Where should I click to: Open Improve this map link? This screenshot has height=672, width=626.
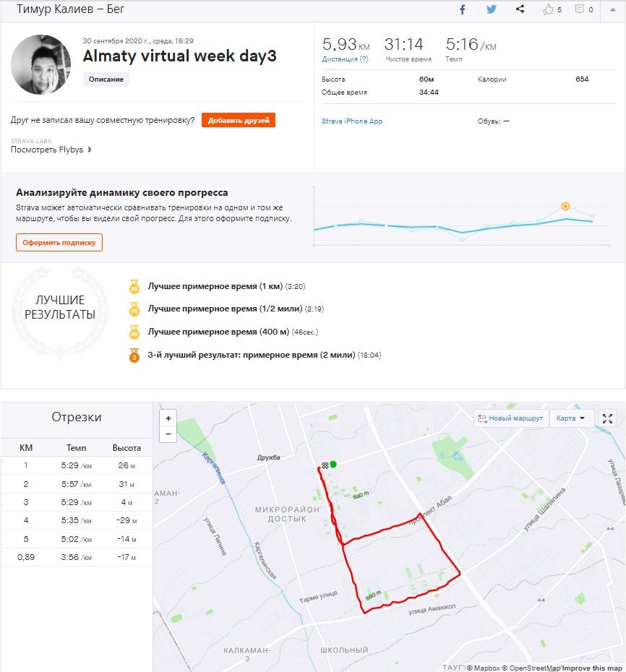(x=591, y=668)
